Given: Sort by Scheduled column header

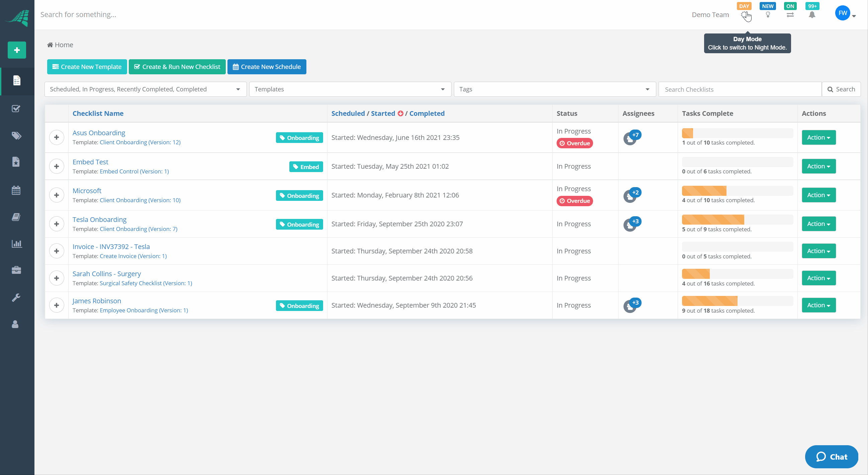Looking at the screenshot, I should [348, 113].
